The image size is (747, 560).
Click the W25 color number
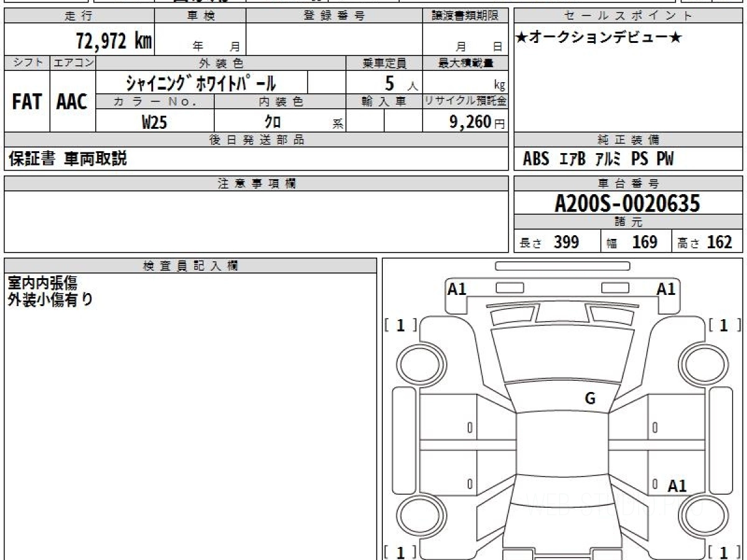click(154, 122)
